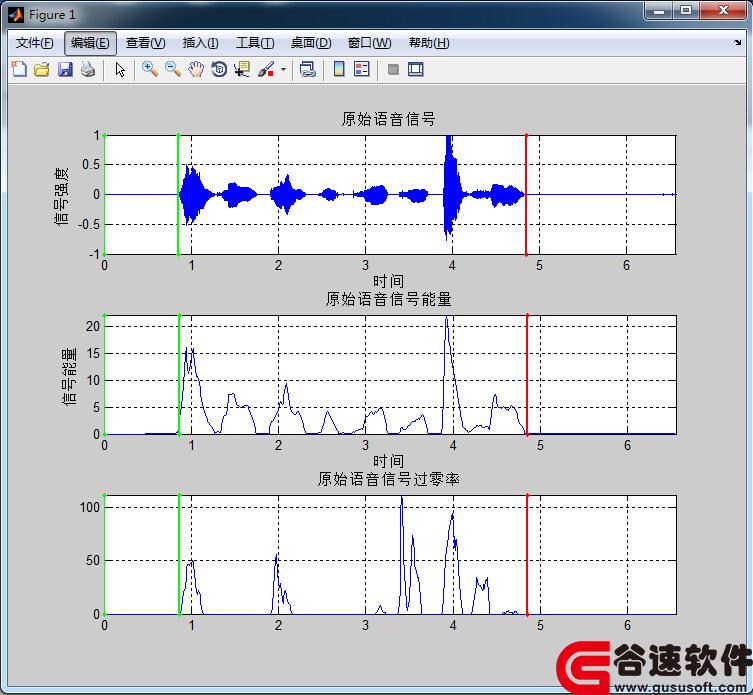Open the 查看(V) menu
This screenshot has width=753, height=695.
(146, 43)
